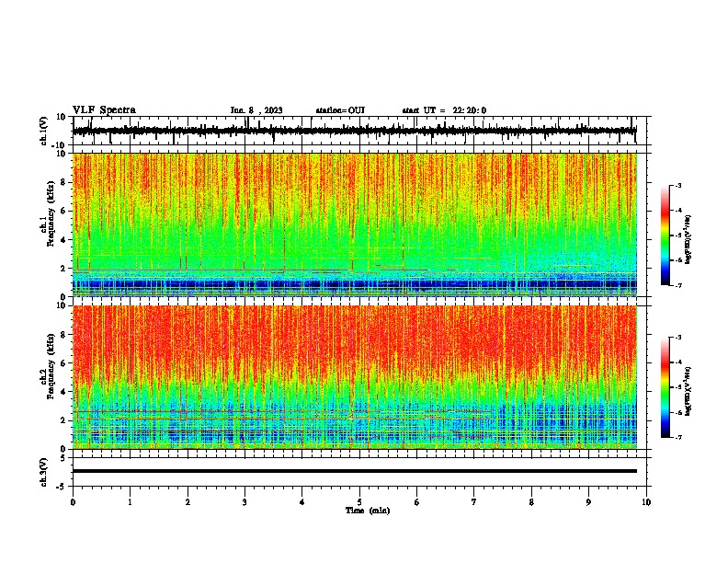This screenshot has width=728, height=563.
Task: Click the -3 label on the ch.2 color bar
Action: [x=677, y=338]
